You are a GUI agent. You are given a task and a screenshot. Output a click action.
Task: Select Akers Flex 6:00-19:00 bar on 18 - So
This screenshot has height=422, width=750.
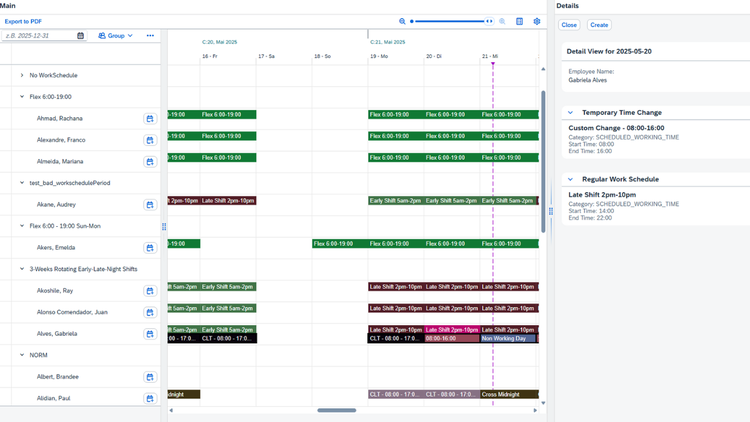pos(340,244)
